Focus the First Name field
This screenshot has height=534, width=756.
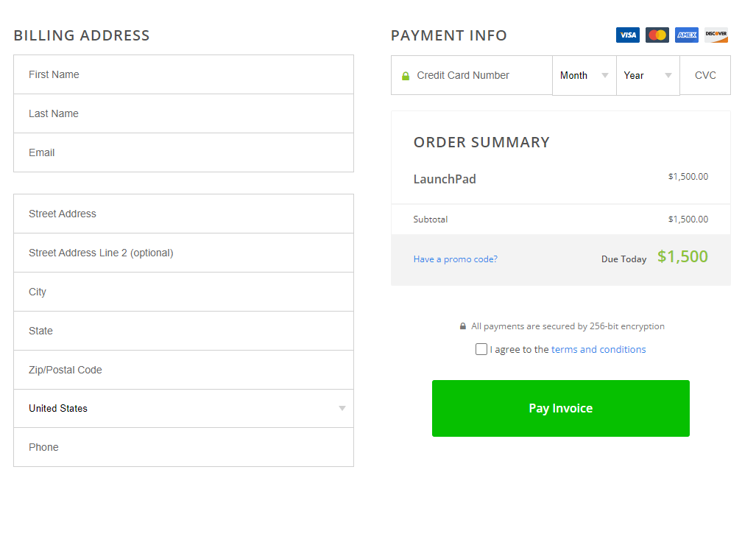pos(183,74)
